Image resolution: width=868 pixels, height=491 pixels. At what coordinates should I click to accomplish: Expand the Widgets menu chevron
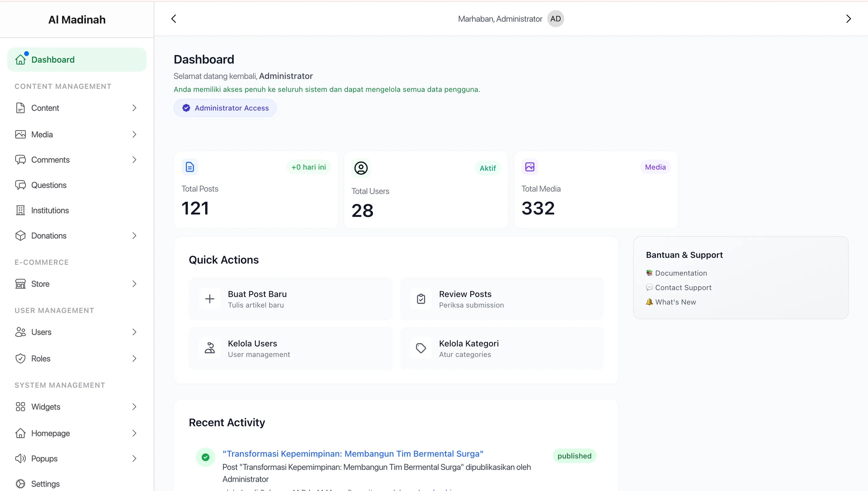pos(134,407)
